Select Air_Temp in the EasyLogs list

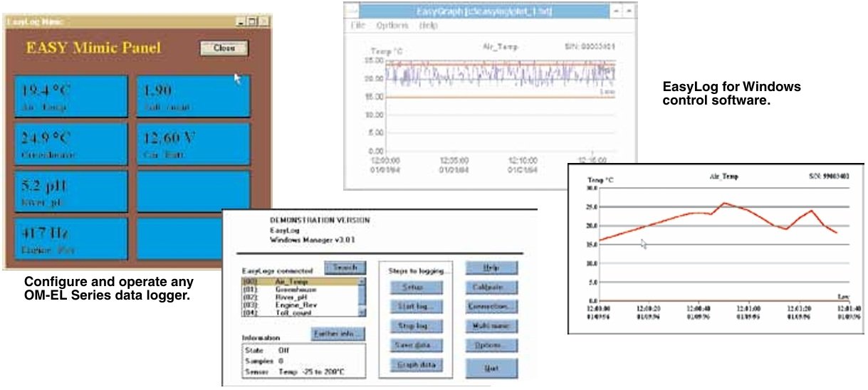coord(299,282)
